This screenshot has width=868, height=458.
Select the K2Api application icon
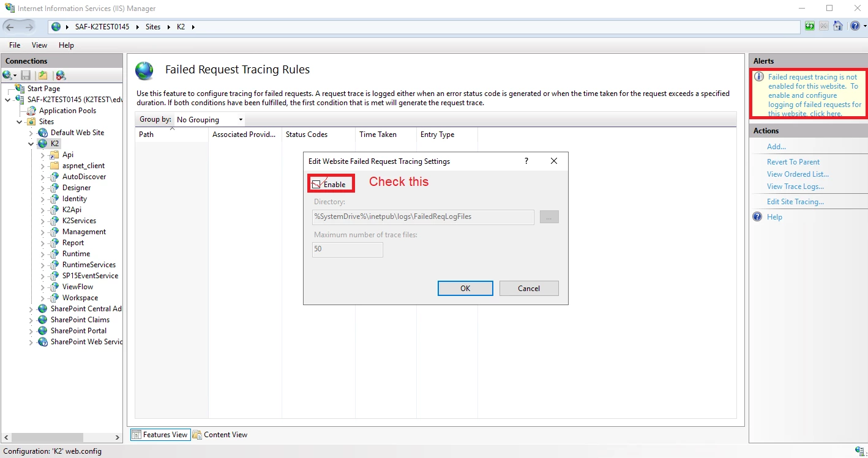pos(54,210)
